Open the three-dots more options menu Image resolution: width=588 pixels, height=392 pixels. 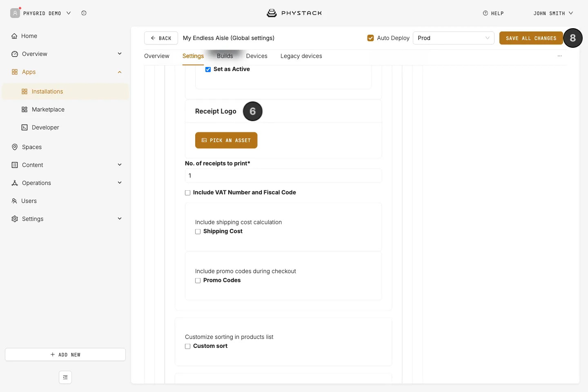click(x=559, y=56)
